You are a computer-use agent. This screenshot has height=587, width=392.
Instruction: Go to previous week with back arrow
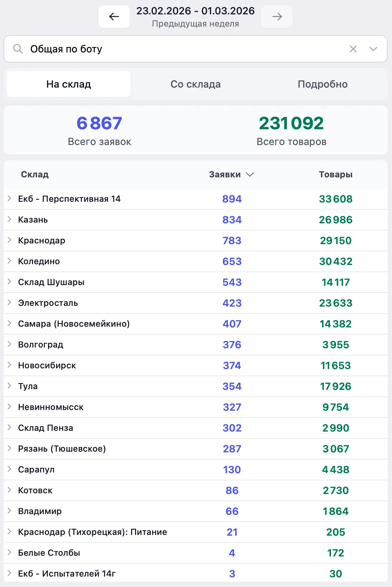[x=114, y=17]
